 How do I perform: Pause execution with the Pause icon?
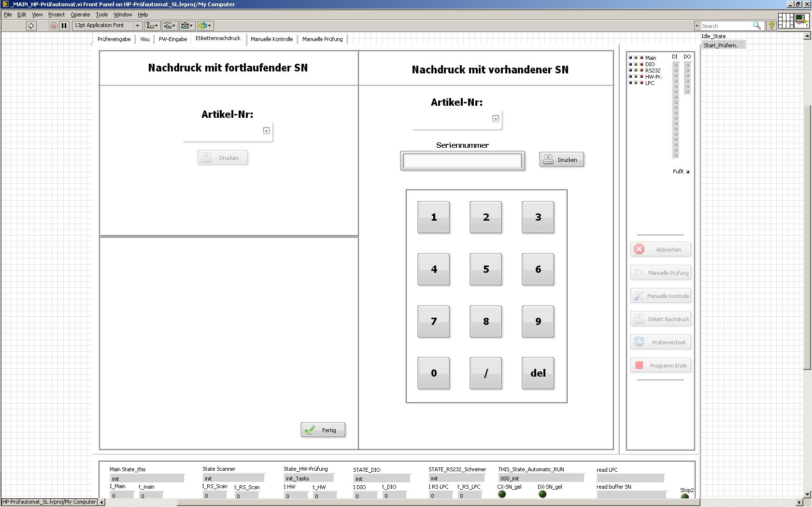[x=64, y=26]
